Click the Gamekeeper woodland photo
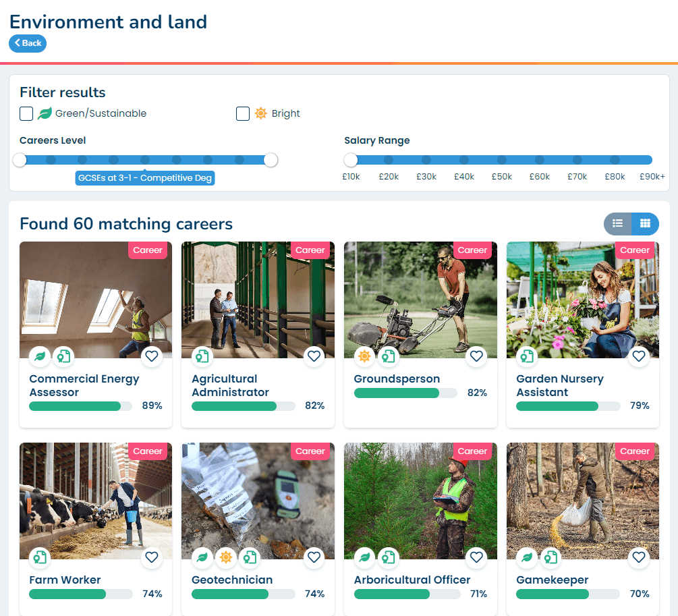Screen dimensions: 678x616 tap(583, 501)
